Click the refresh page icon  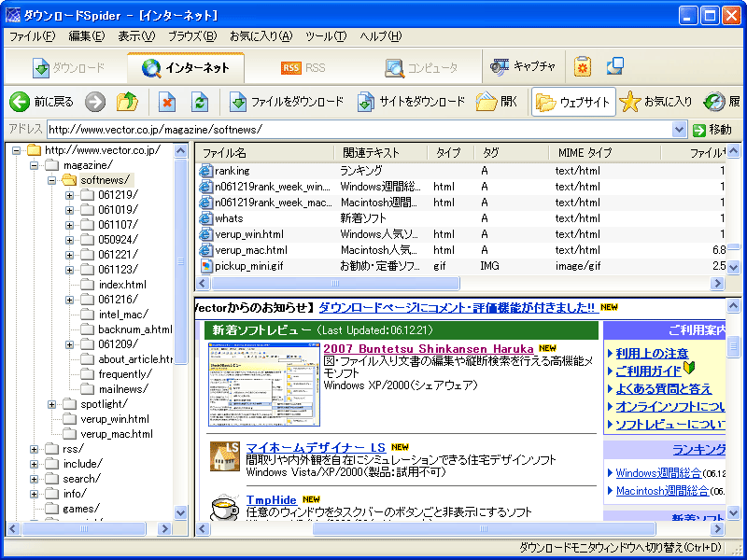point(199,102)
